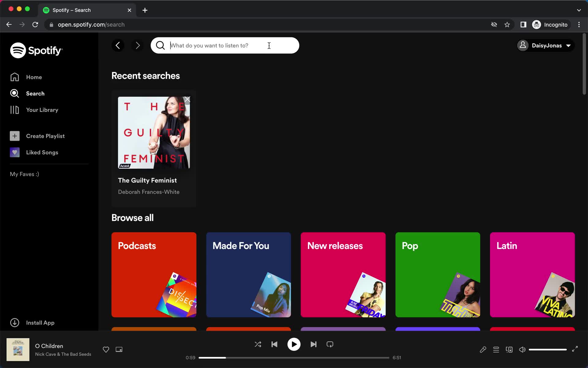Screen dimensions: 588x368
Task: Click the site lock icon
Action: point(51,25)
